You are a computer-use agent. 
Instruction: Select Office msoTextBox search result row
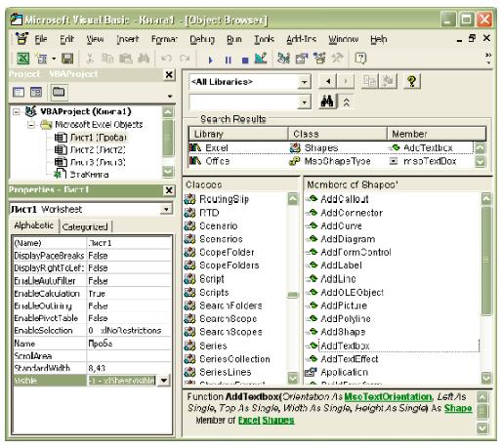tap(330, 161)
